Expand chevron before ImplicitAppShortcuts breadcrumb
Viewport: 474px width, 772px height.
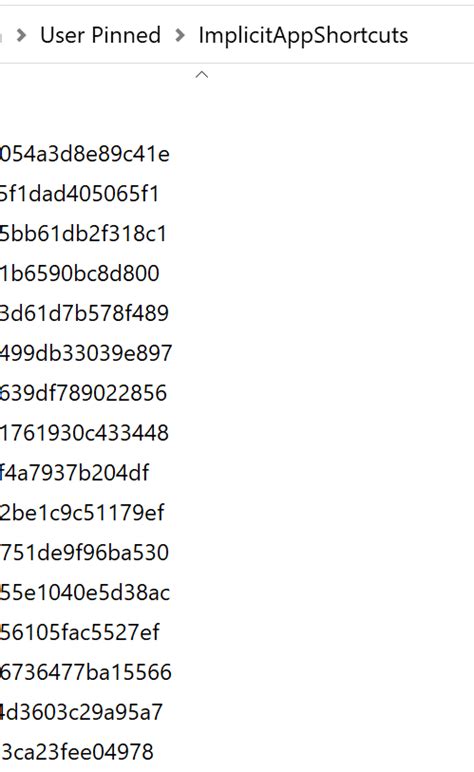pyautogui.click(x=180, y=35)
